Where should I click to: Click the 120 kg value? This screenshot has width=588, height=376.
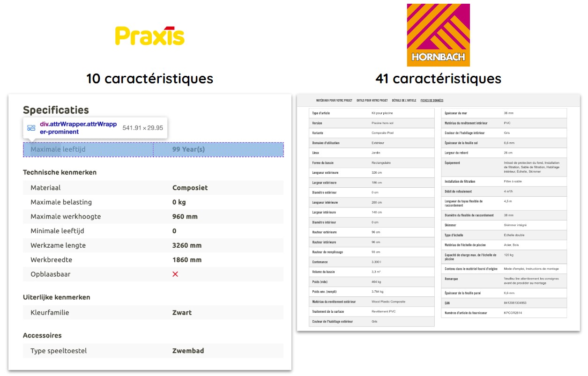(508, 255)
